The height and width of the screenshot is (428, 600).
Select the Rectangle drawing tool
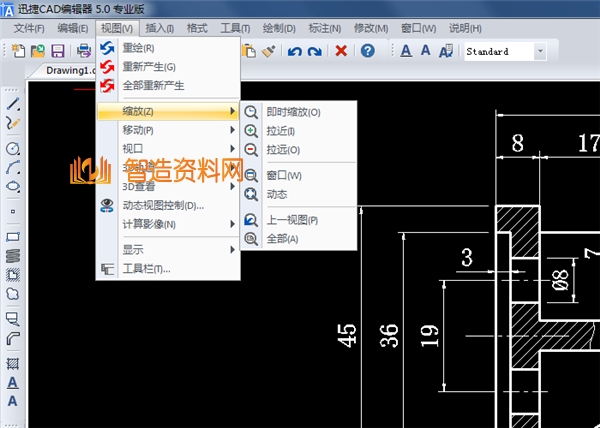(13, 238)
